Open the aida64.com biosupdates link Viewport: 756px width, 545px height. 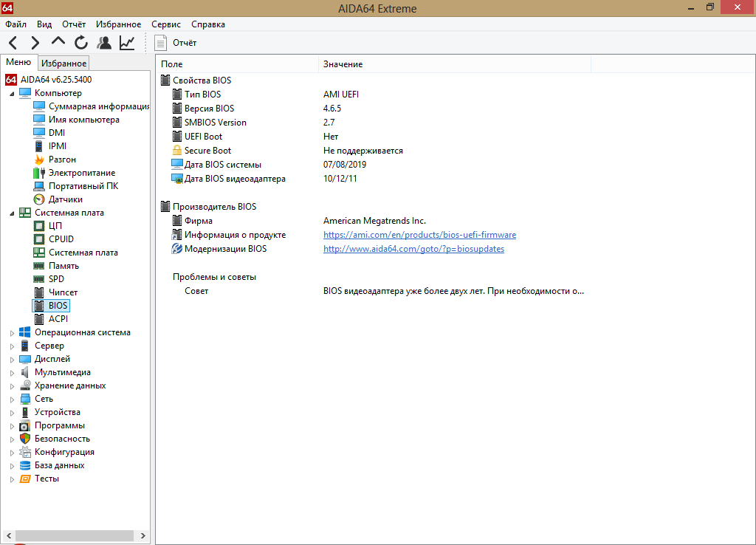tap(413, 249)
